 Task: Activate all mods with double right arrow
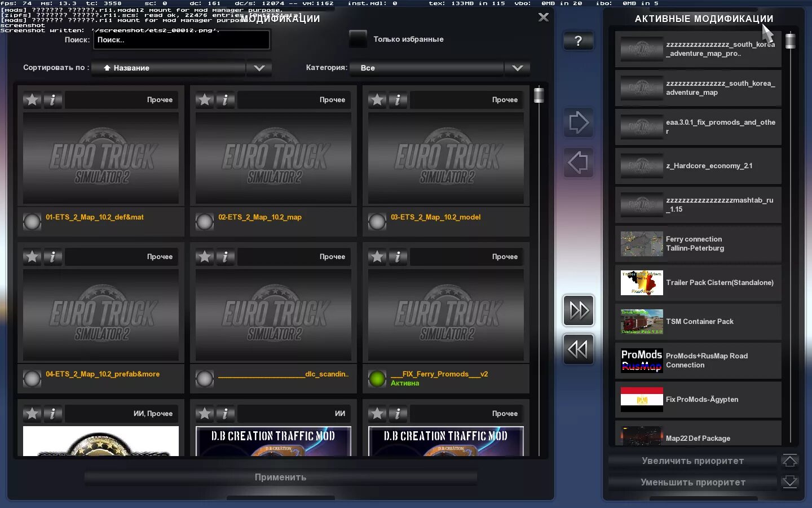579,310
